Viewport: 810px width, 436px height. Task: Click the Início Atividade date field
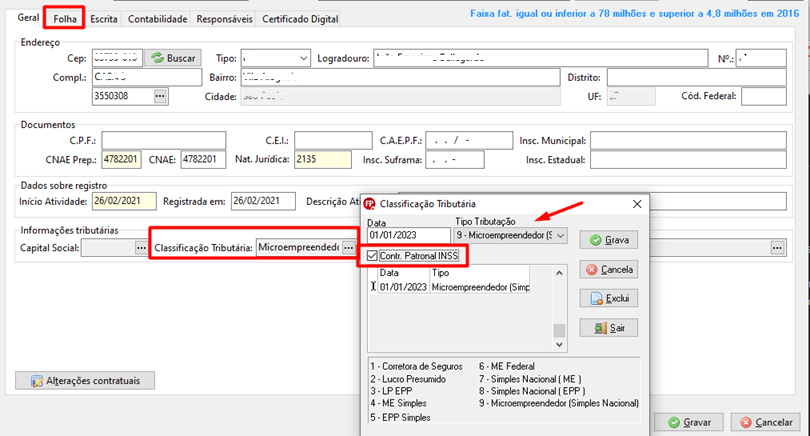[x=124, y=201]
